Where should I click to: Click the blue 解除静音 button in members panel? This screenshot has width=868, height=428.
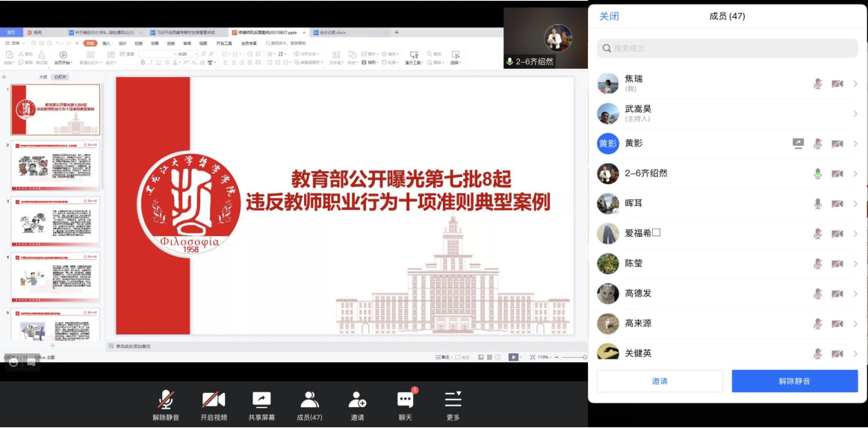[x=794, y=381]
